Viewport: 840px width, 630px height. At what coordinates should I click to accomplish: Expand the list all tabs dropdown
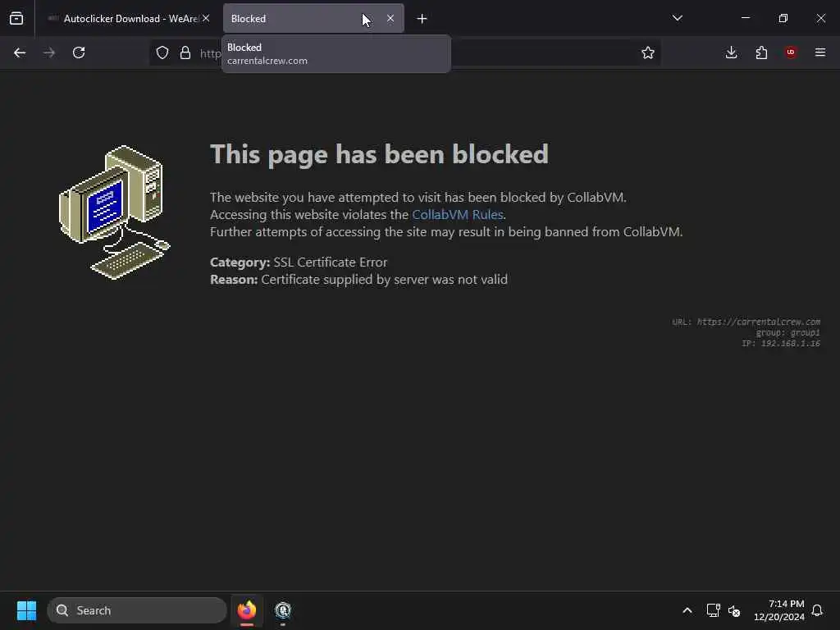click(677, 18)
